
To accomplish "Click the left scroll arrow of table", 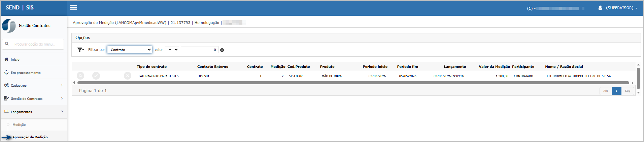I will pos(74,83).
